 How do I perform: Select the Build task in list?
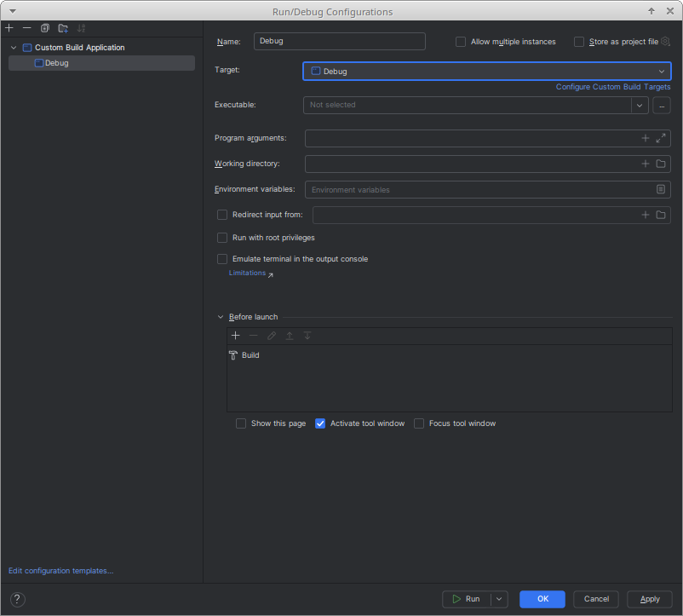point(449,355)
